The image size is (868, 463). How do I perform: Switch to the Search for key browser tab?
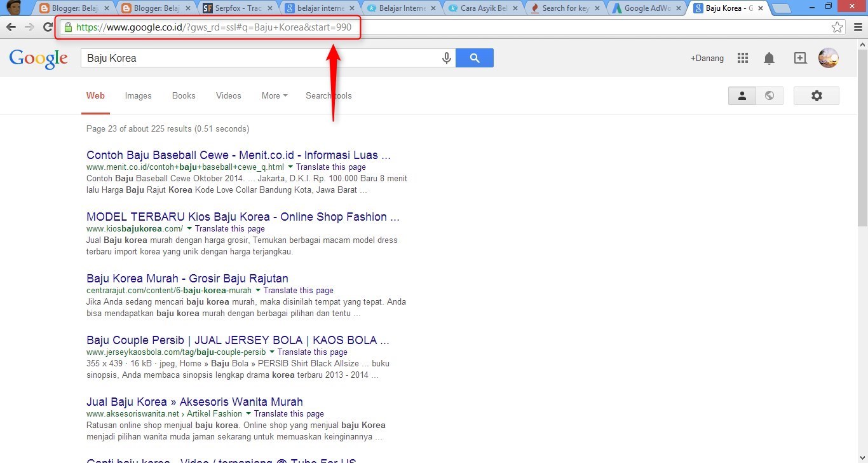point(565,8)
